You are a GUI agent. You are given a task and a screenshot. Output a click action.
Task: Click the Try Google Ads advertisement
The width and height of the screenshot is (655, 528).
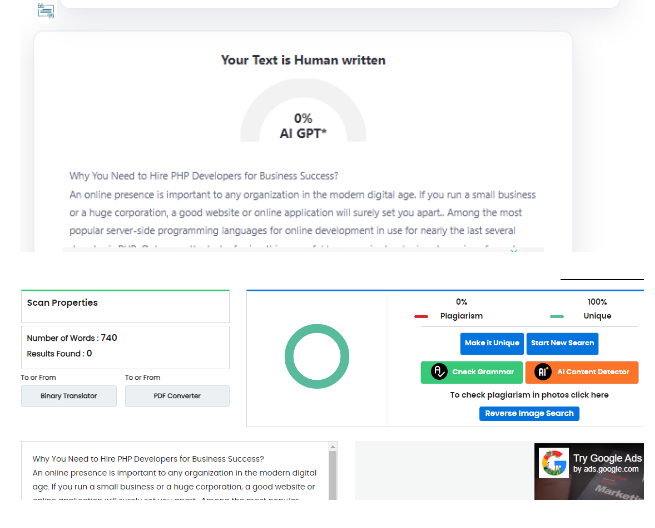589,471
